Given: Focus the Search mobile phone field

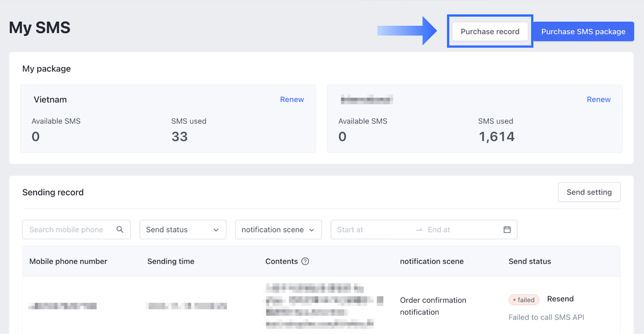Looking at the screenshot, I should [x=66, y=230].
